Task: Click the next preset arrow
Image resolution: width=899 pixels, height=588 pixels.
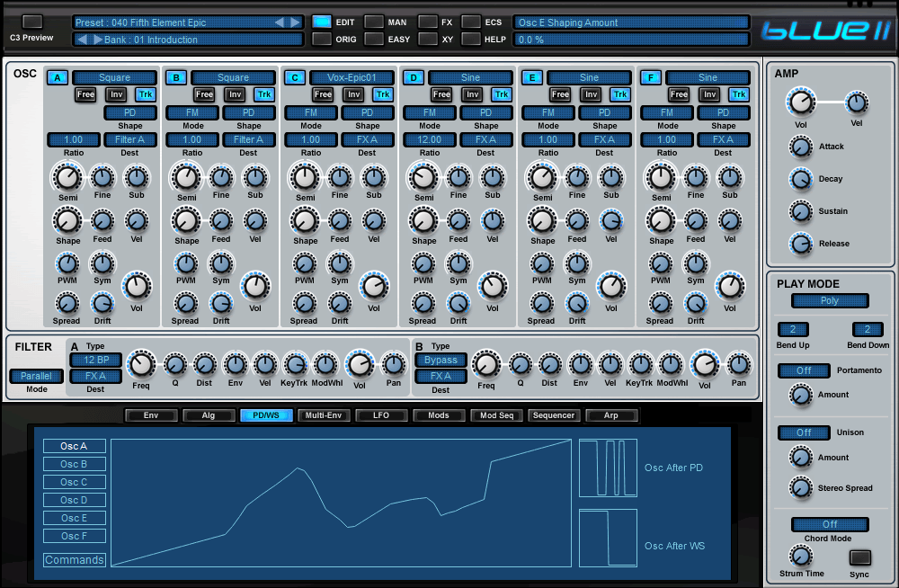Action: click(295, 22)
